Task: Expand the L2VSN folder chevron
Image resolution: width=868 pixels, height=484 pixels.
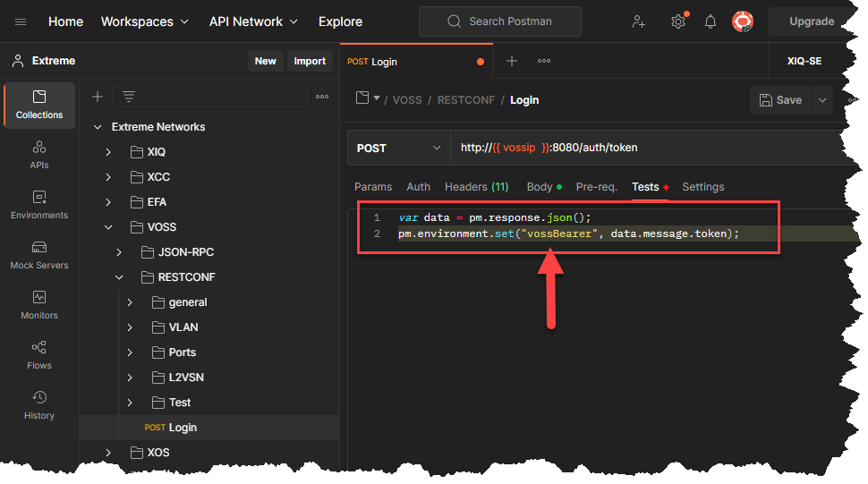Action: click(x=130, y=378)
